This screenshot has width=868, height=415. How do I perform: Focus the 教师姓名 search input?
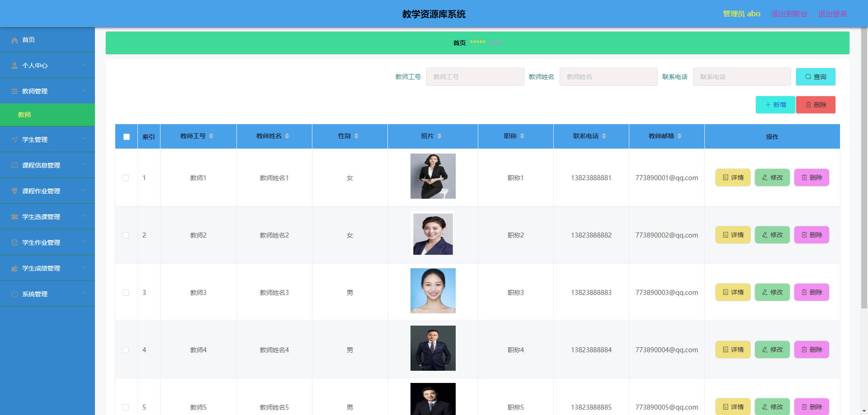[x=609, y=77]
